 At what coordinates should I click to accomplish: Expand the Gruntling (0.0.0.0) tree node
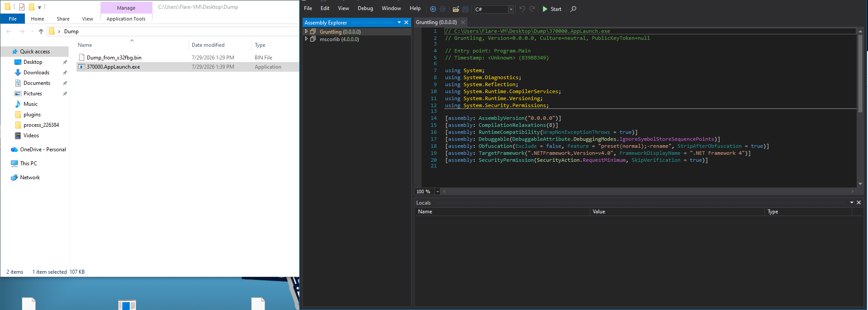306,31
